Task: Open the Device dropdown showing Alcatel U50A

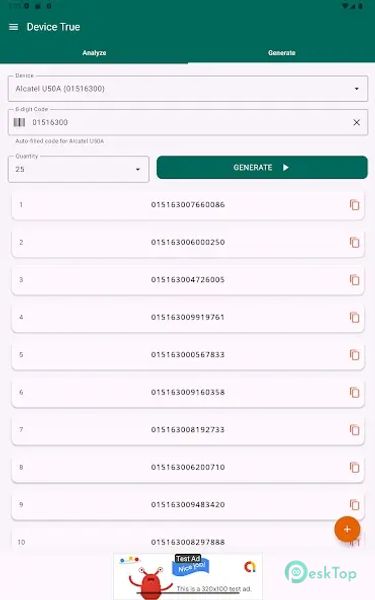Action: click(188, 89)
